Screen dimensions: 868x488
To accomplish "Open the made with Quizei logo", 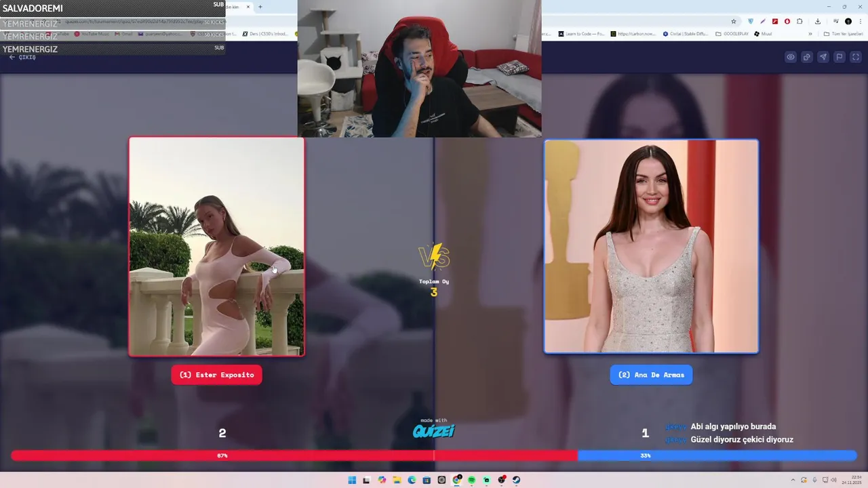I will (434, 428).
